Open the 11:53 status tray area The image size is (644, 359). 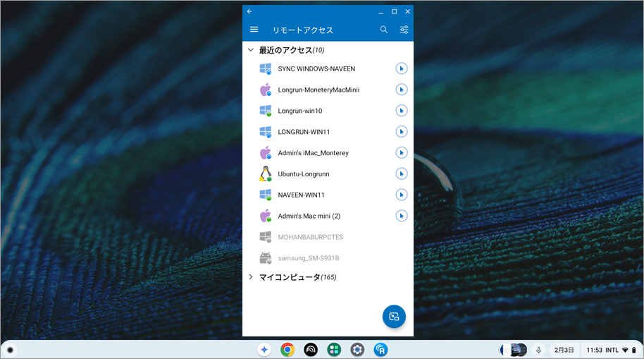(x=611, y=350)
